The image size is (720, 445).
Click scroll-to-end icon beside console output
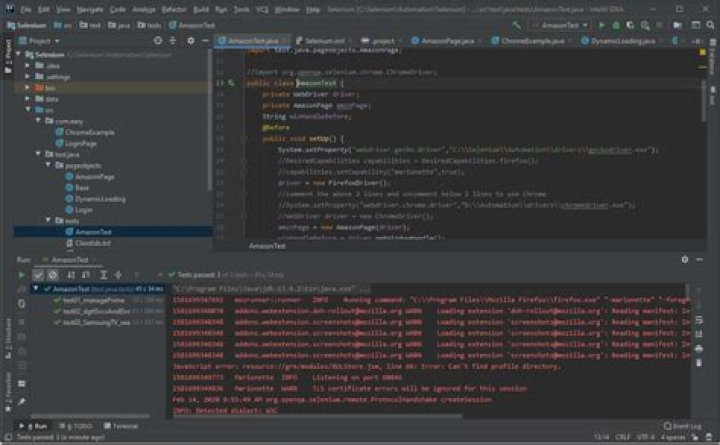[699, 334]
